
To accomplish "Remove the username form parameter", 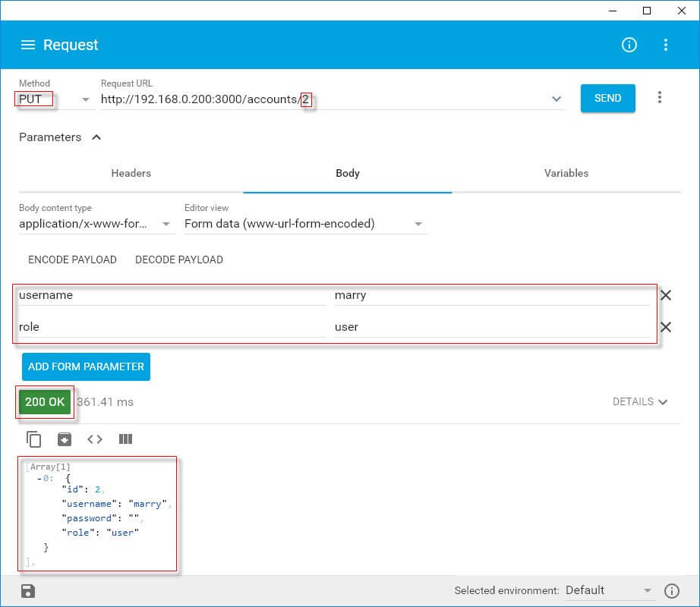I will coord(666,295).
